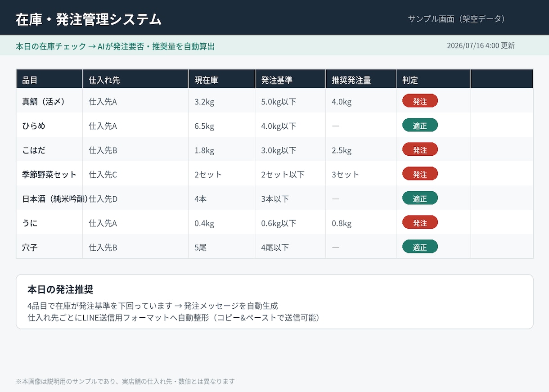Click the 4品目で在庫が発注基準を下回っています line
This screenshot has height=392, width=549.
153,306
